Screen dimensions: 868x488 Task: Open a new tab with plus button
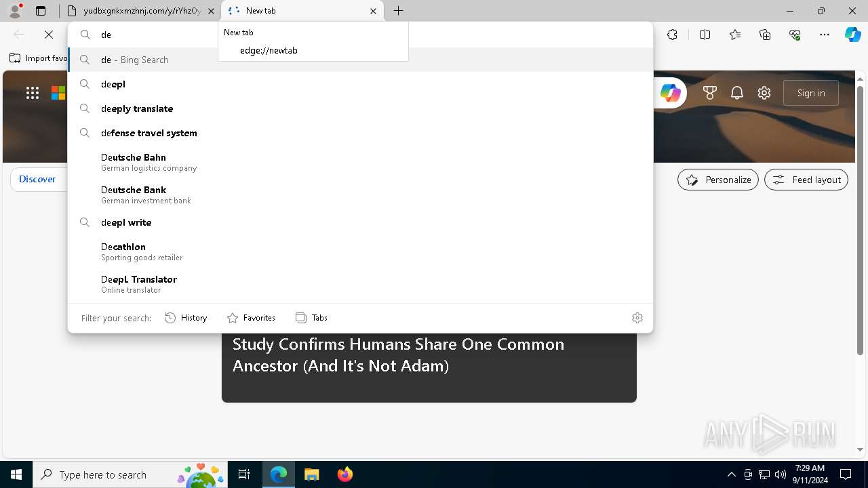click(399, 11)
